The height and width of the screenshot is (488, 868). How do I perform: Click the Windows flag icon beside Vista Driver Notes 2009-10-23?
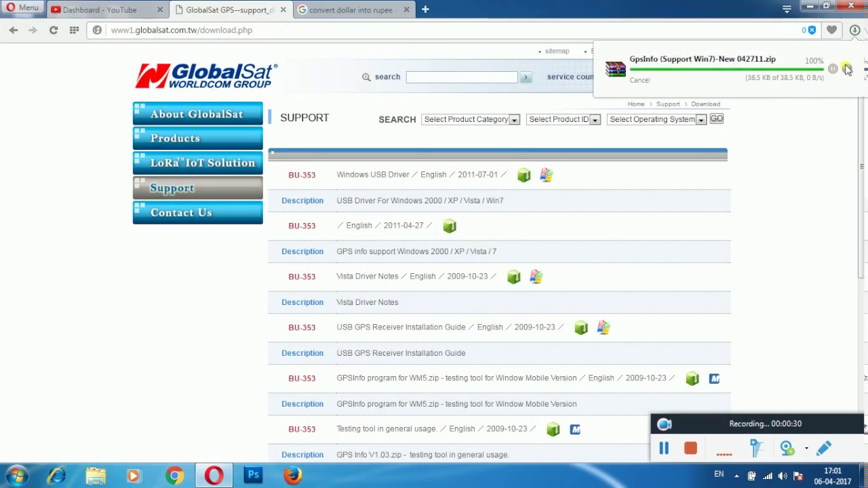[536, 277]
